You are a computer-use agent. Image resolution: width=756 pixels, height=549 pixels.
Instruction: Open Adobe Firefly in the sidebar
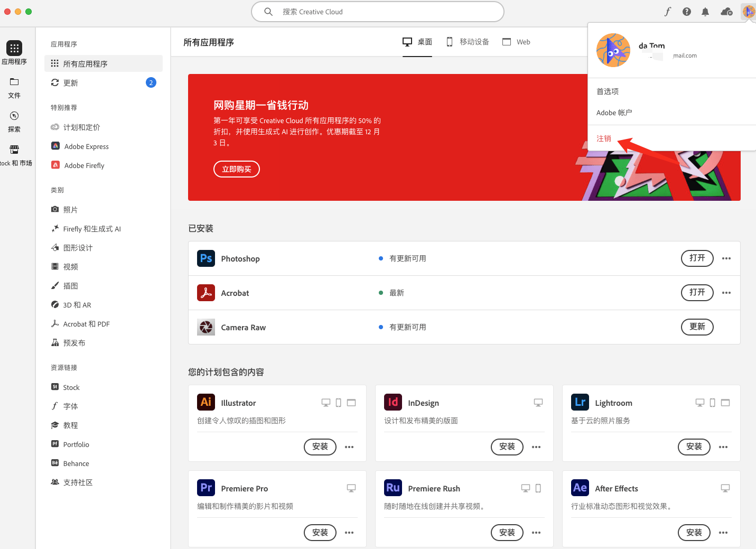(x=104, y=165)
